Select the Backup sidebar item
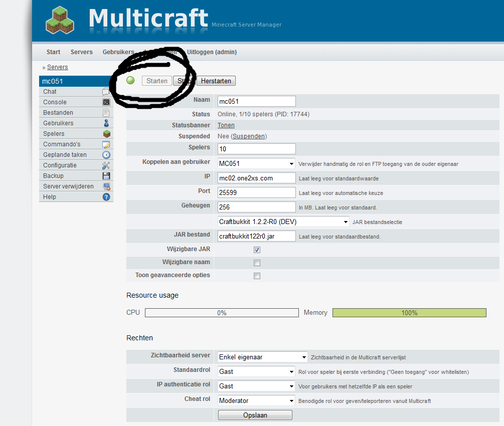 tap(76, 176)
